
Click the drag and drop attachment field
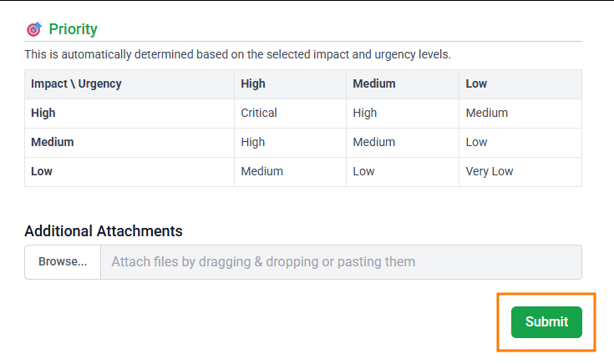341,261
